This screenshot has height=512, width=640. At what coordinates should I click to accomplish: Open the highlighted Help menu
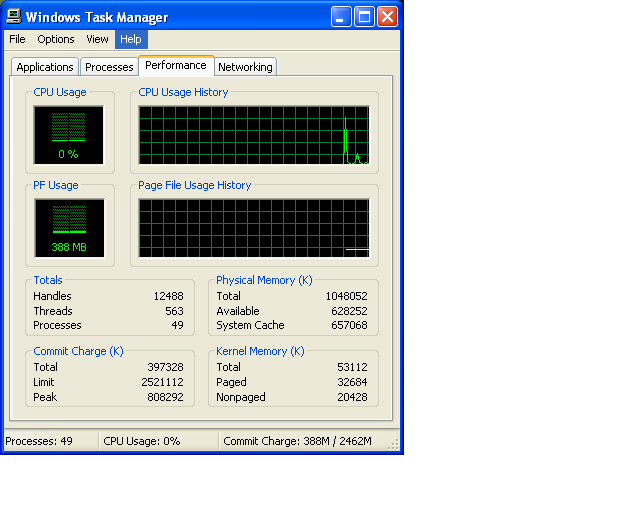131,39
